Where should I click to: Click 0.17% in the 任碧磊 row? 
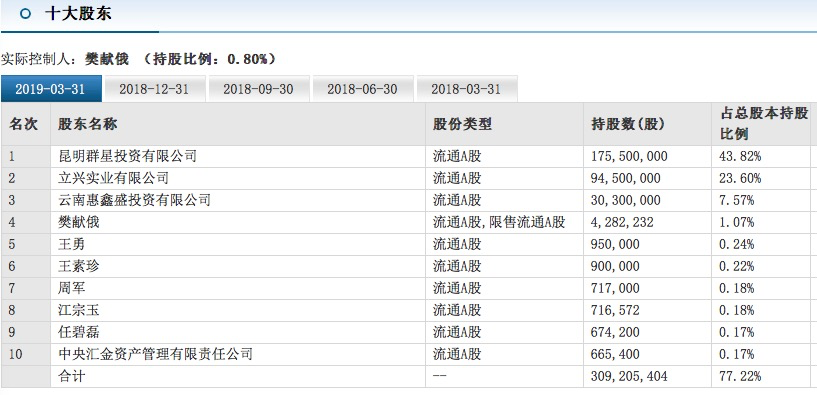(737, 332)
